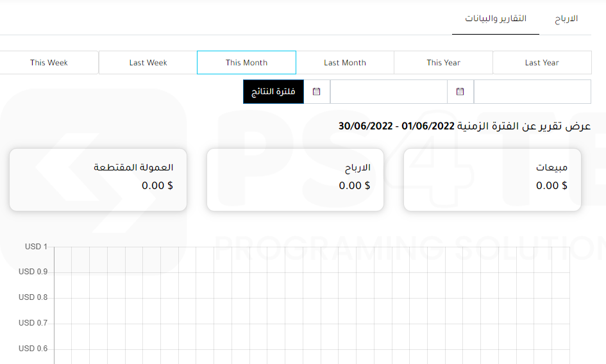
Task: Show the report for This Year
Action: click(443, 63)
